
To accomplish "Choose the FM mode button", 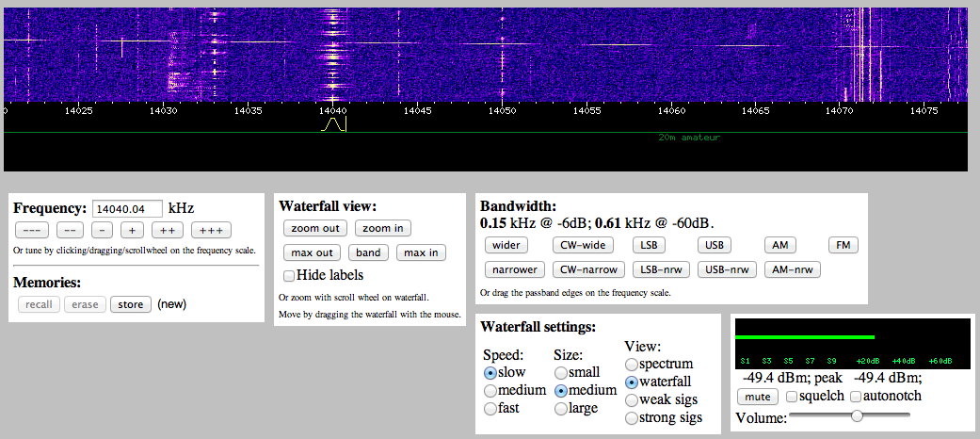I will [843, 245].
